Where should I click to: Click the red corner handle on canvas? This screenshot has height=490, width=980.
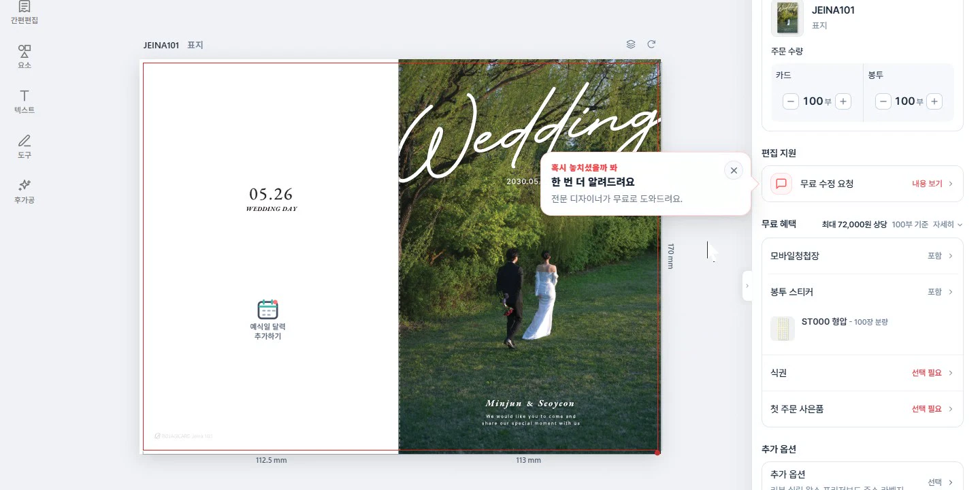point(657,452)
